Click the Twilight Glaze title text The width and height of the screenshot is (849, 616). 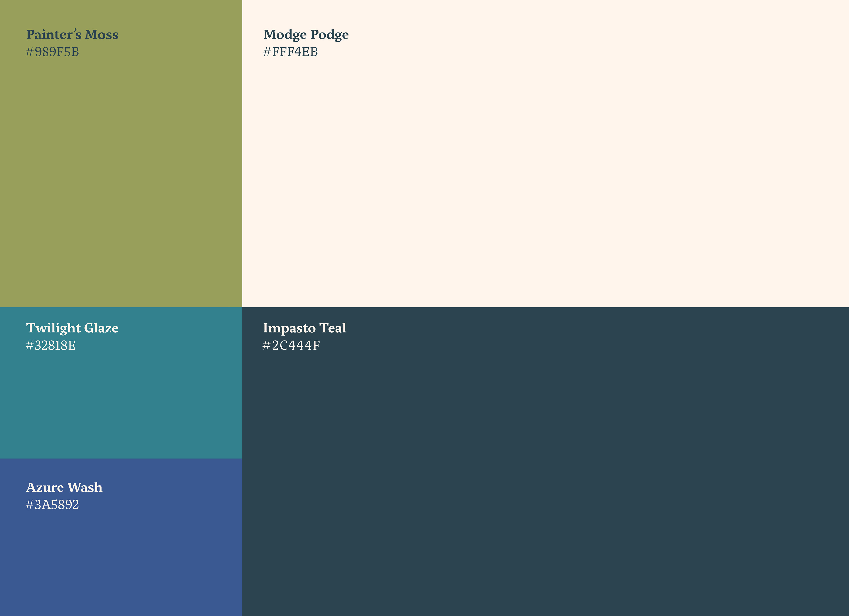click(x=72, y=328)
